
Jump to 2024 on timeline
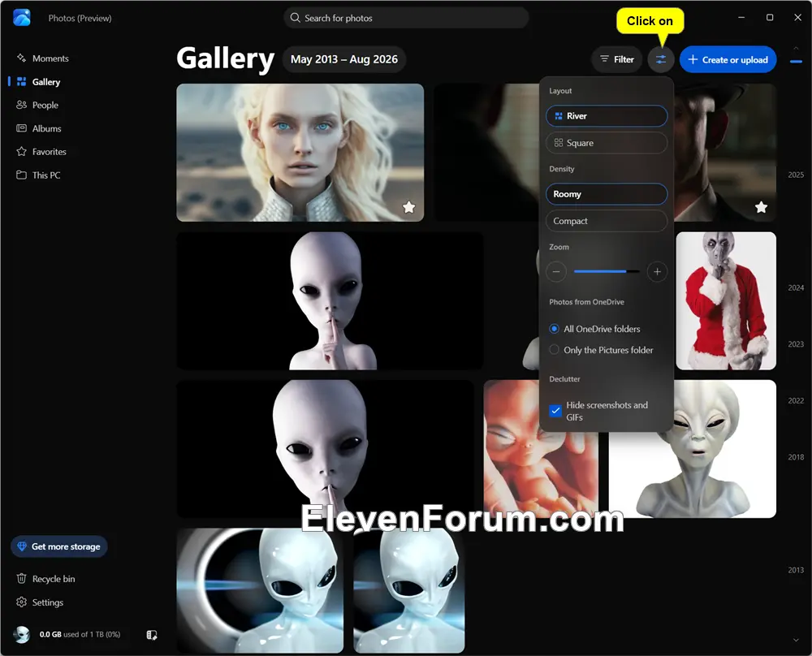796,288
